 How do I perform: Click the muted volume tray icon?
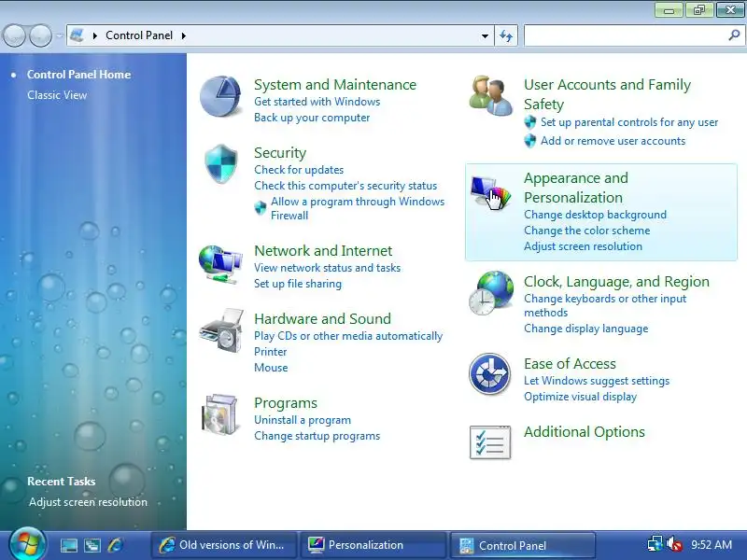pos(674,544)
